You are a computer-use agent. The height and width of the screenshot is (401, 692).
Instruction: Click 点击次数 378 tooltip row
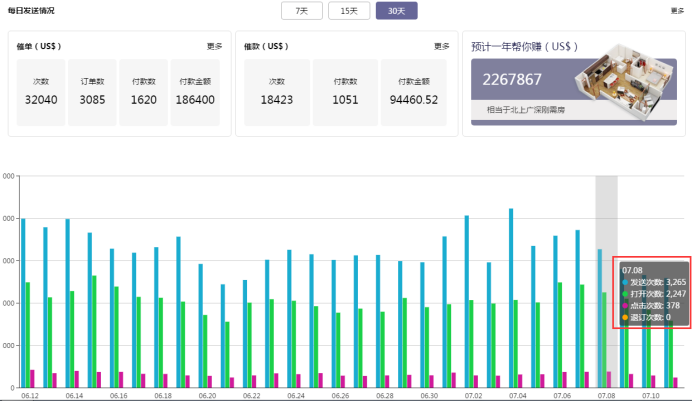coord(651,305)
